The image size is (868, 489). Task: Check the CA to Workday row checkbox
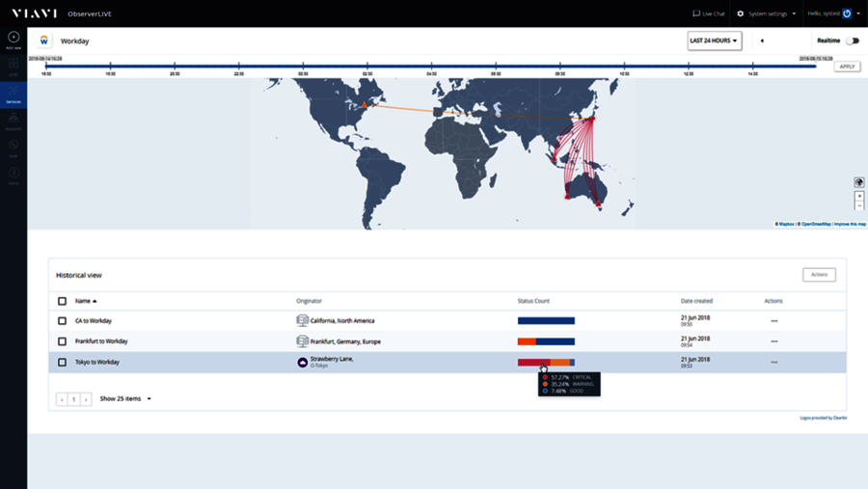[x=63, y=320]
